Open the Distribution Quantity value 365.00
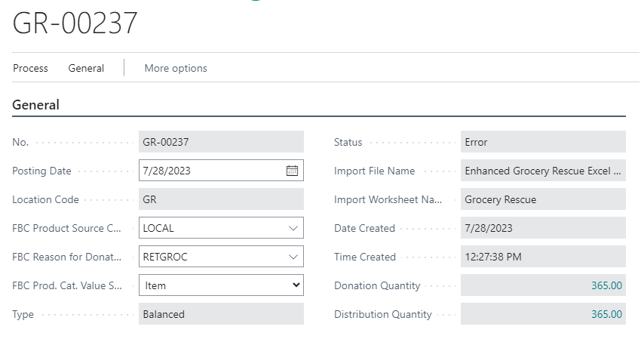644x339 pixels. (606, 314)
